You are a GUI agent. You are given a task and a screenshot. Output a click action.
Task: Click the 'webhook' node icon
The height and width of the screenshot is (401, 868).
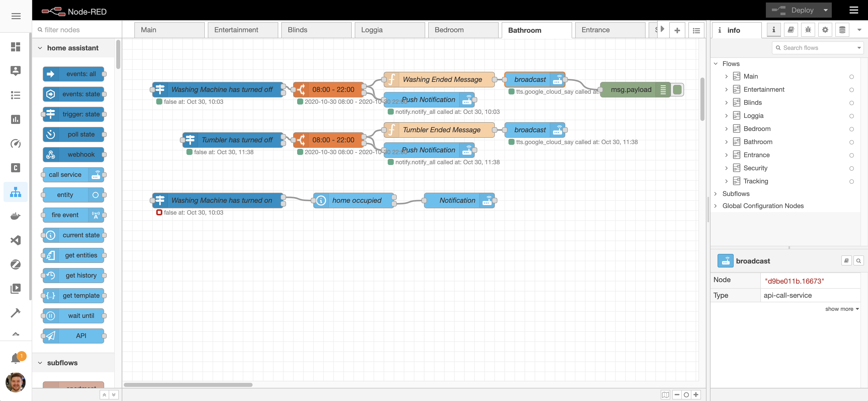51,154
